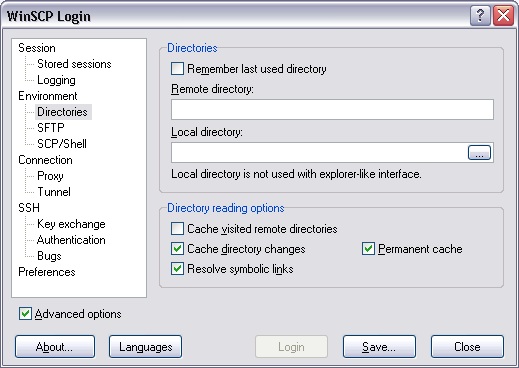Select Stored sessions in tree
Viewport: 519px width, 368px height.
74,64
